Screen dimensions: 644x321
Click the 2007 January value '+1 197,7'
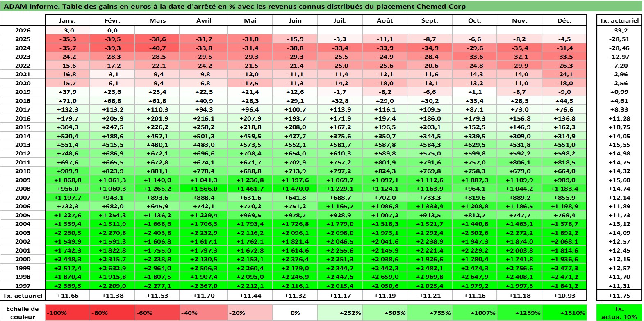[x=67, y=198]
